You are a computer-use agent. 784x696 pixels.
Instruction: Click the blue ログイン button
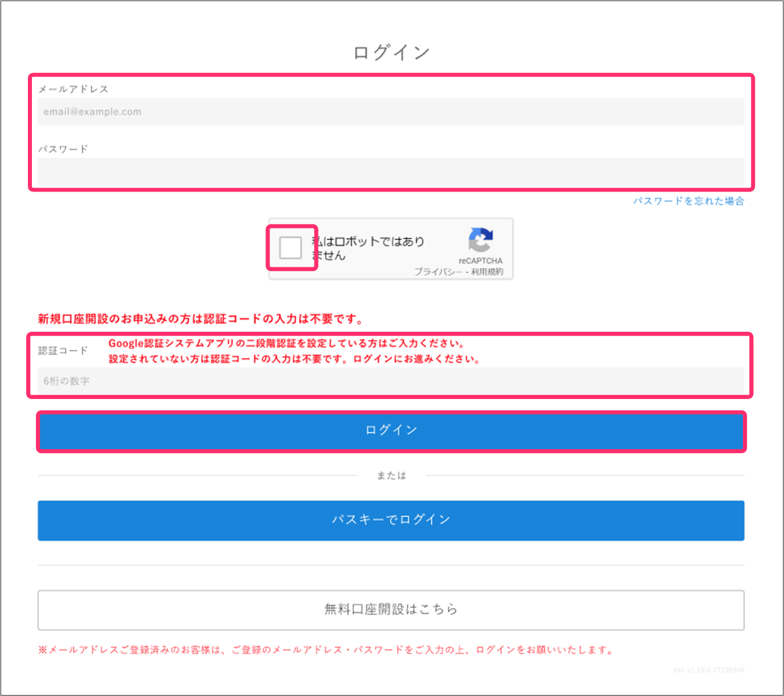tap(391, 430)
